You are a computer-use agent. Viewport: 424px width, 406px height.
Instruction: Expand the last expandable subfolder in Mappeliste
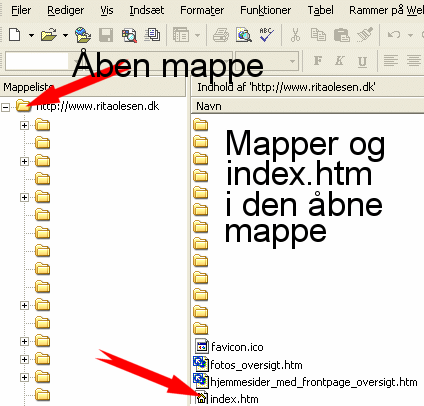(x=24, y=378)
